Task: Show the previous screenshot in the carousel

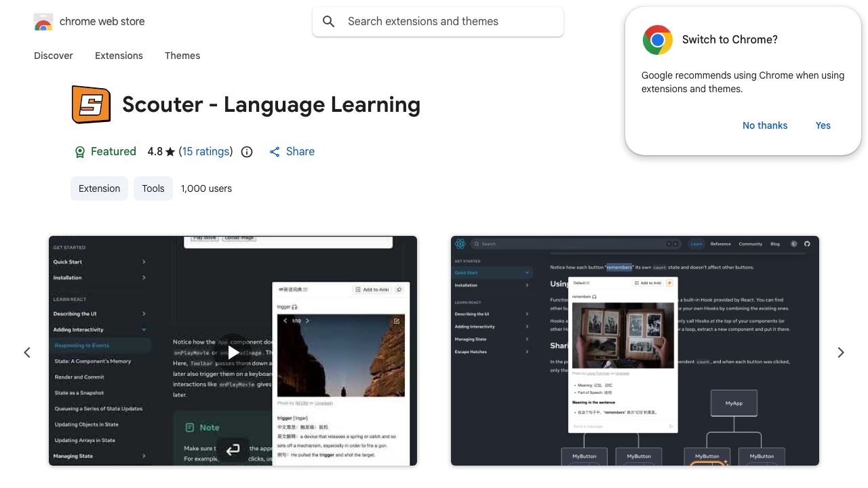Action: point(27,352)
